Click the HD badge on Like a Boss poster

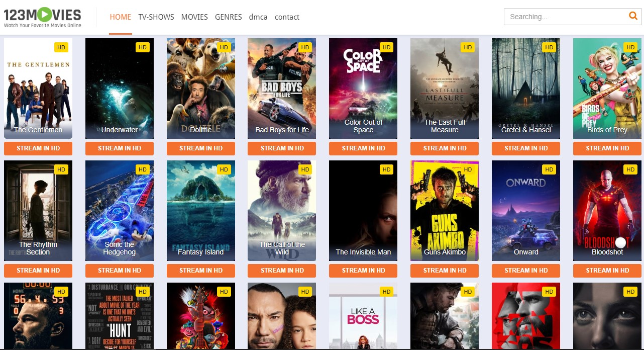pyautogui.click(x=387, y=292)
